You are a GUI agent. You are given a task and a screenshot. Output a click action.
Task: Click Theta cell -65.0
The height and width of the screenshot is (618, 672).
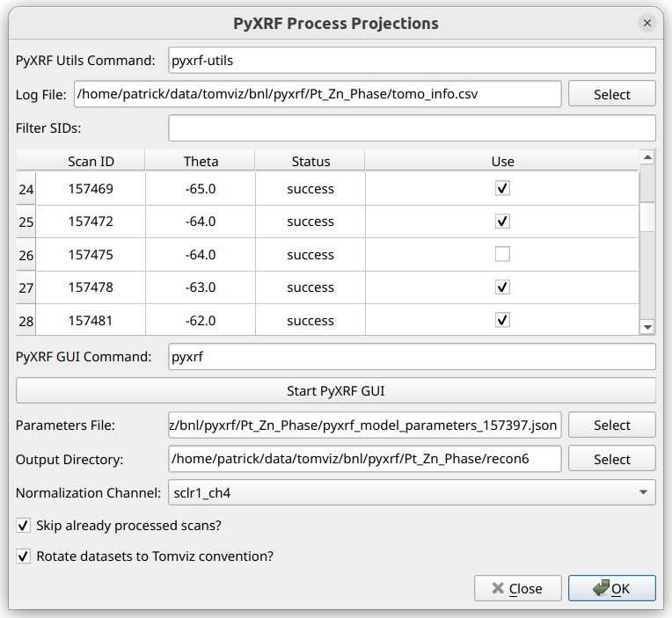click(x=201, y=188)
